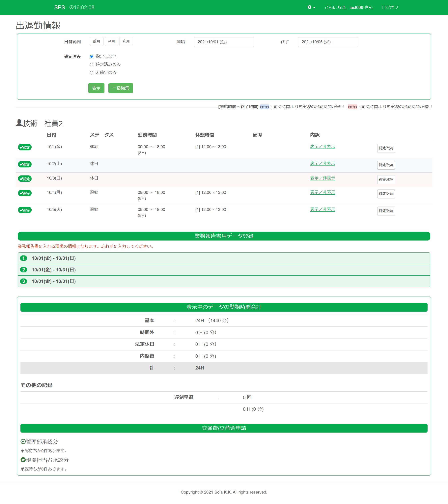Click number 1 badge in report list

(x=23, y=258)
